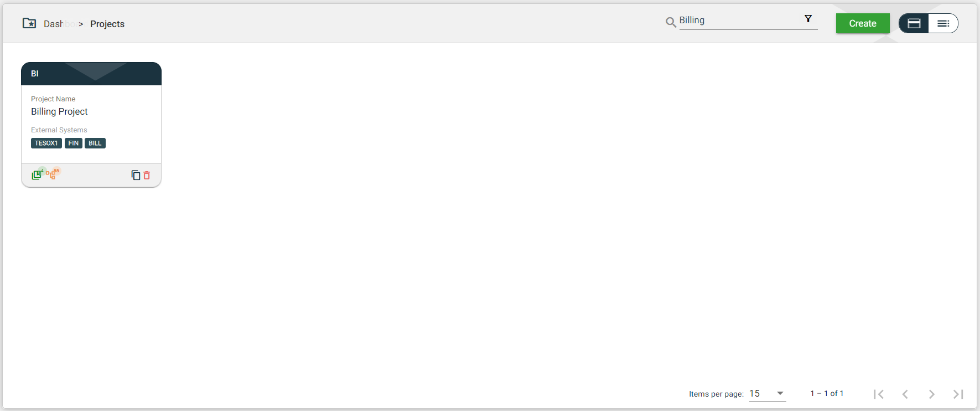Switch to list view layout
Image resolution: width=980 pixels, height=411 pixels.
(x=943, y=23)
